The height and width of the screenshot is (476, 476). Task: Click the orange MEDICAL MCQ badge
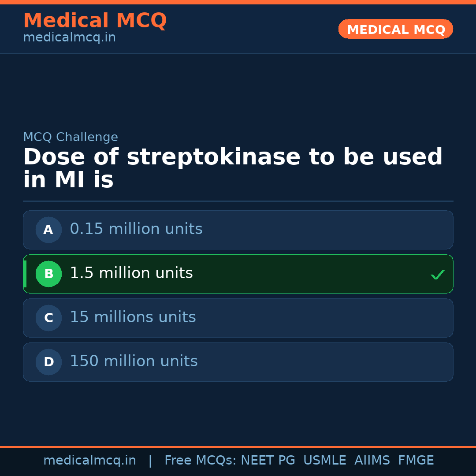395,30
